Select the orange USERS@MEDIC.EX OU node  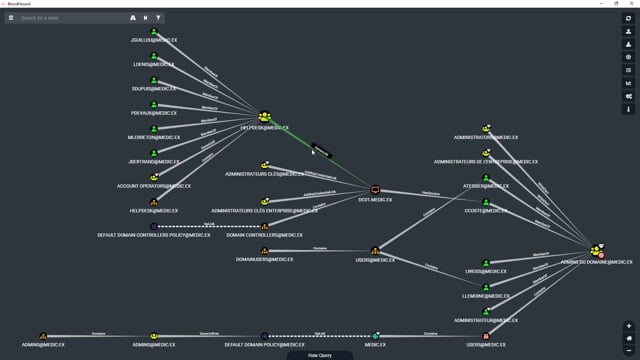(375, 251)
